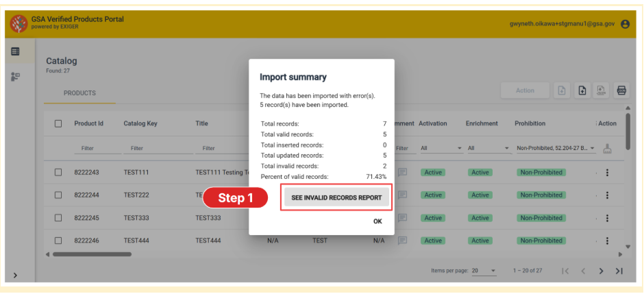644x294 pixels.
Task: Select the checkbox for product 8222246
Action: (58, 241)
